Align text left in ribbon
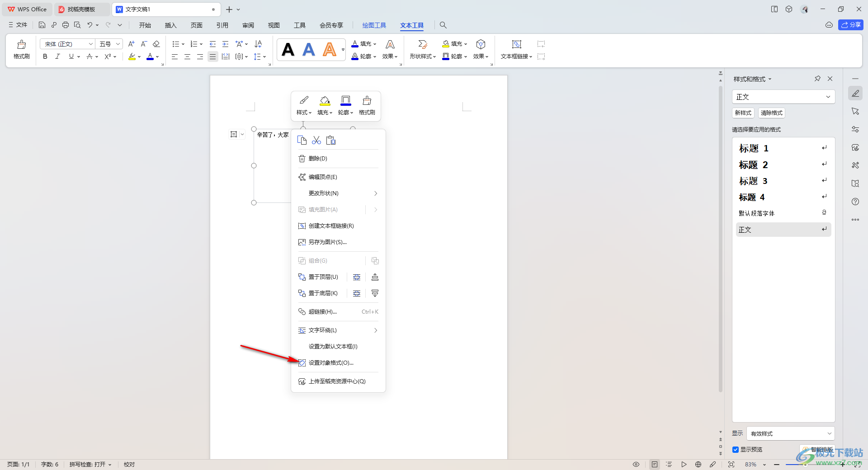Viewport: 868px width, 470px height. pos(175,56)
